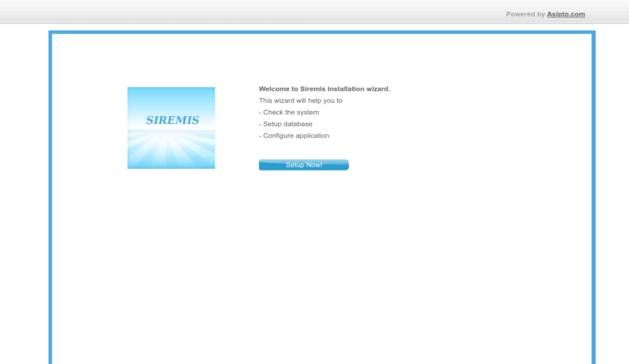This screenshot has height=364, width=629.
Task: Click the '- Check the system' line
Action: click(289, 112)
